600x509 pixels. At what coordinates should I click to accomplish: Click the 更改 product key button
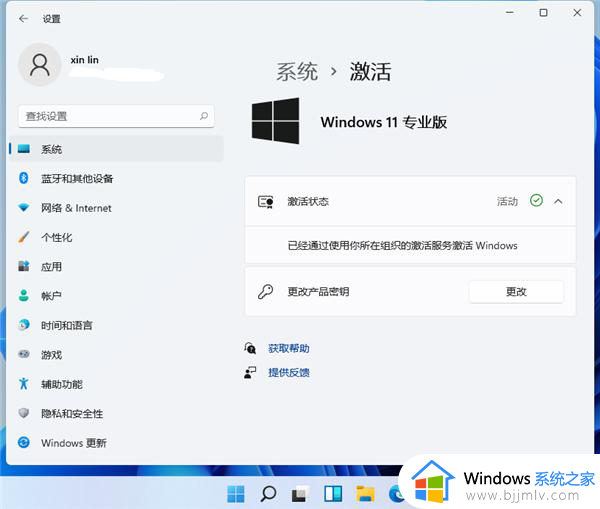tap(516, 292)
